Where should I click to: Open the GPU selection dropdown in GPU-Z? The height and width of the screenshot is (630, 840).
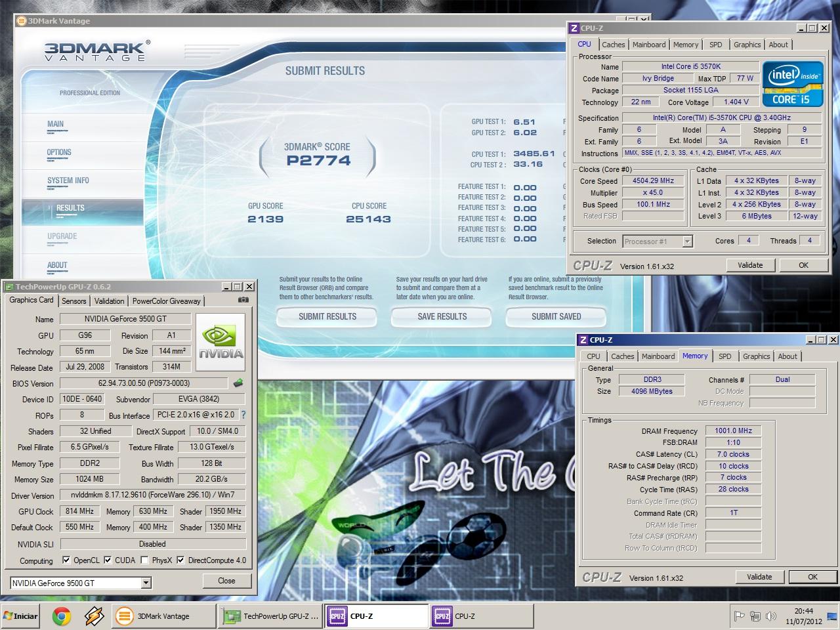point(146,583)
